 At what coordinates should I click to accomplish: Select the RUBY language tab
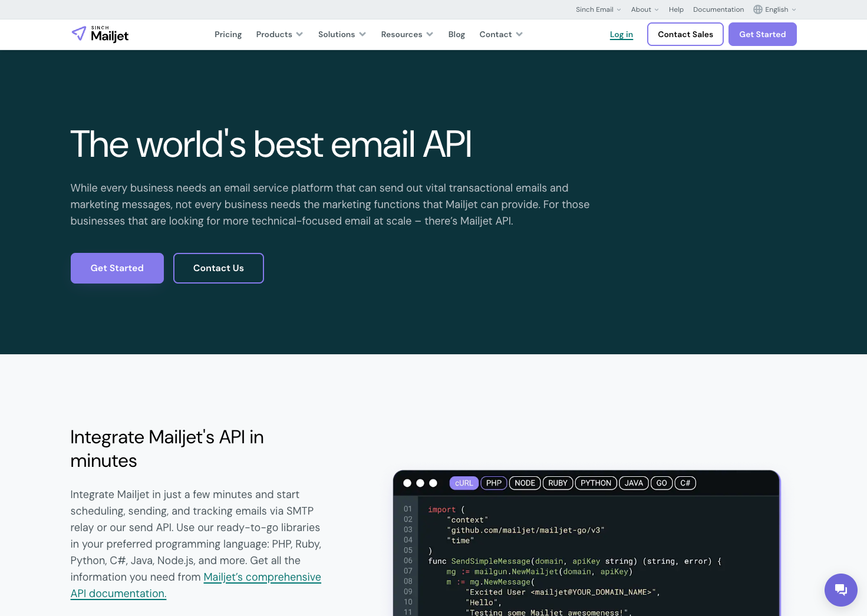[558, 483]
